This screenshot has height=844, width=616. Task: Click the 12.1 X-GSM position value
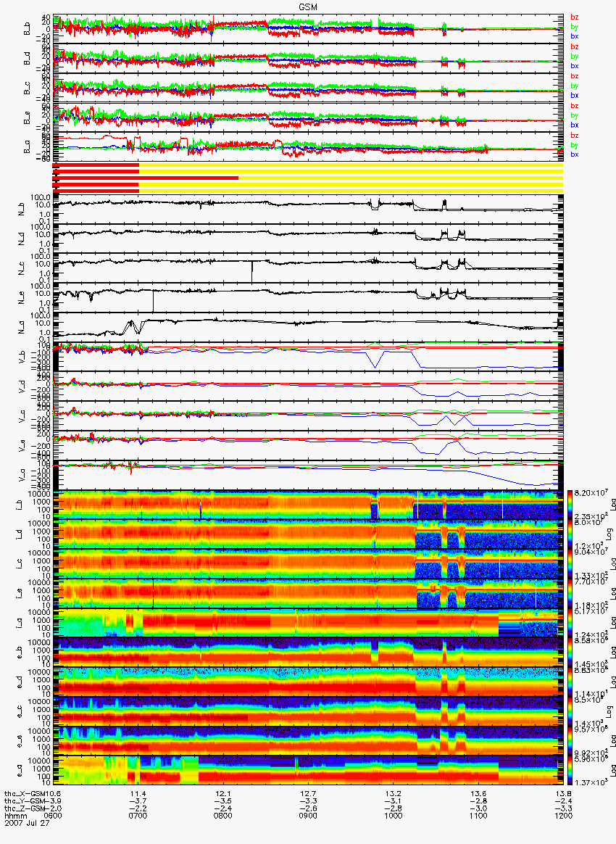222,794
